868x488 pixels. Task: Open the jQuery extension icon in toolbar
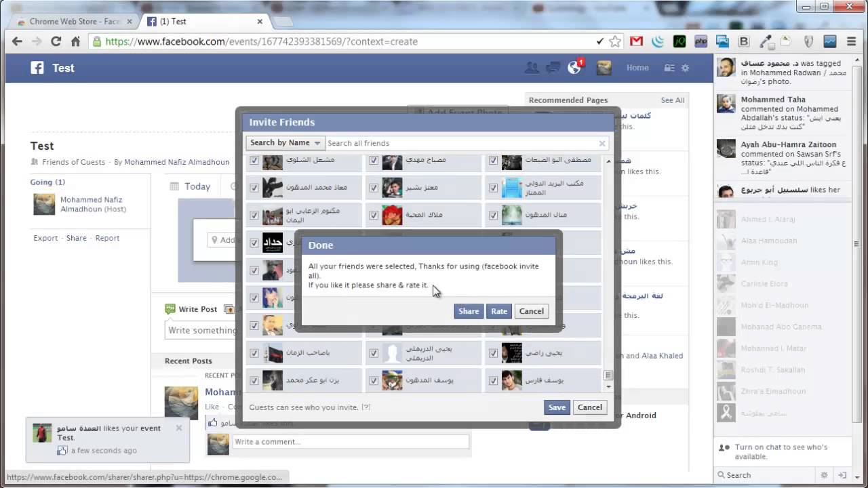[679, 41]
